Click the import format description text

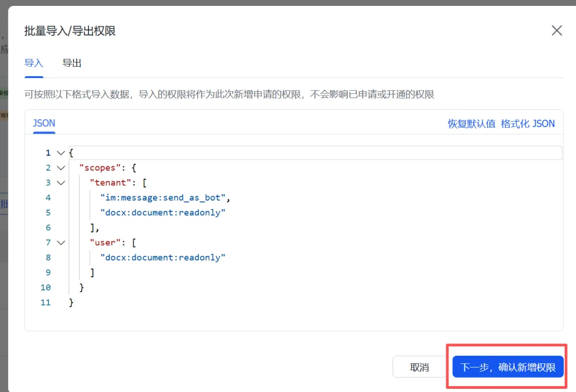click(x=229, y=94)
